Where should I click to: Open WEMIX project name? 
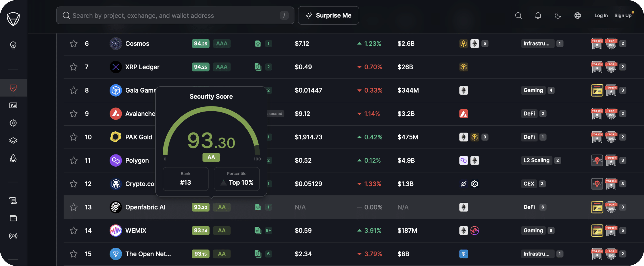pos(136,230)
